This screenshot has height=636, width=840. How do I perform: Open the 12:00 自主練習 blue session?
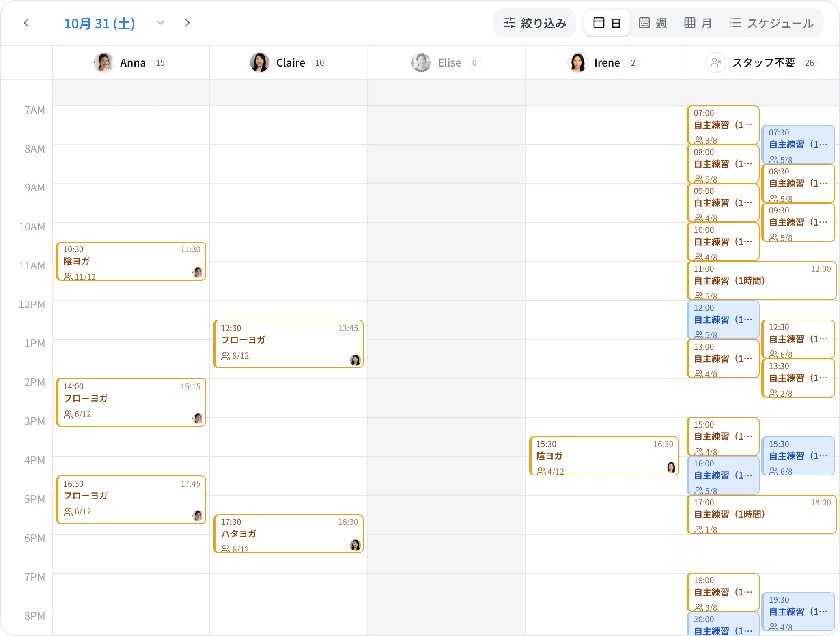(x=723, y=320)
